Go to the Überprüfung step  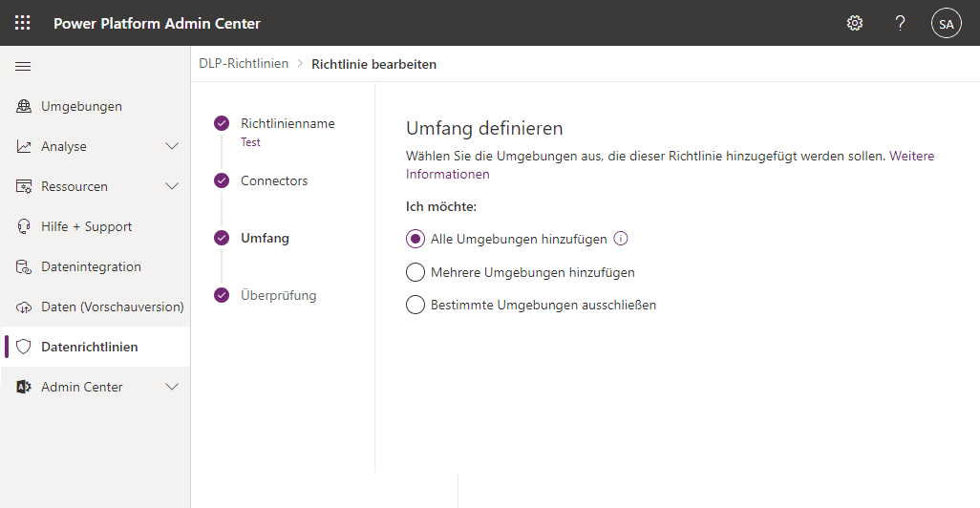pyautogui.click(x=278, y=296)
